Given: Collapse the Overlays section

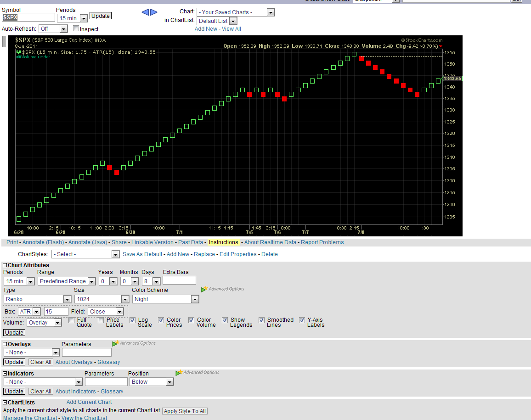Looking at the screenshot, I should (5, 344).
